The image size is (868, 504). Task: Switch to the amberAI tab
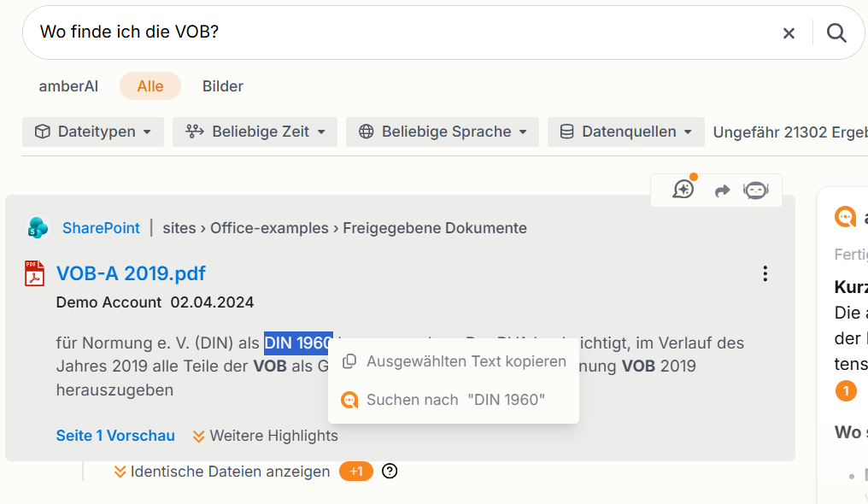click(68, 86)
